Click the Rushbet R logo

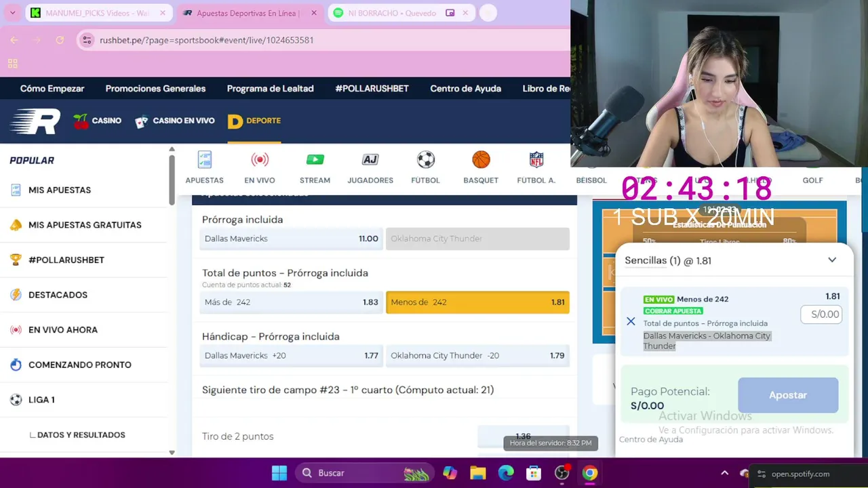(35, 121)
